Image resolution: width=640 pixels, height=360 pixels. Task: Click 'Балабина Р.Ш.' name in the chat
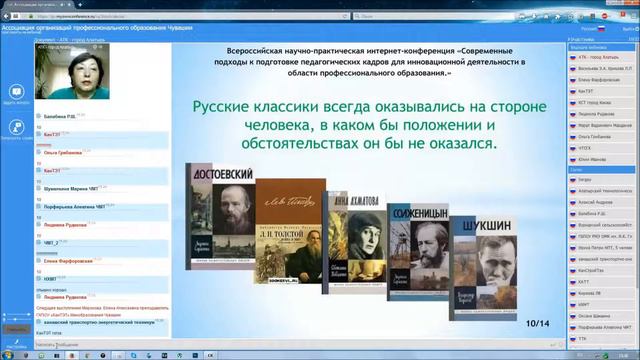coord(60,117)
